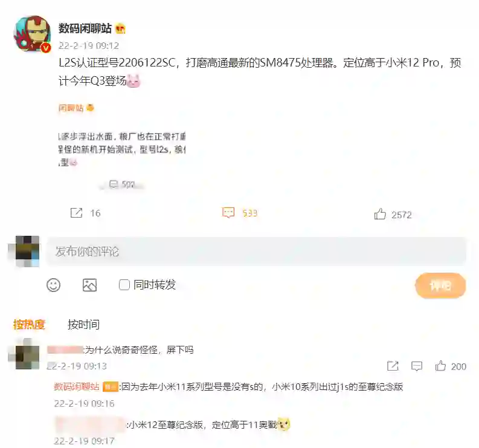Viewport: 479px width, 448px height.
Task: Like the first comment with 200 likes
Action: [x=440, y=366]
